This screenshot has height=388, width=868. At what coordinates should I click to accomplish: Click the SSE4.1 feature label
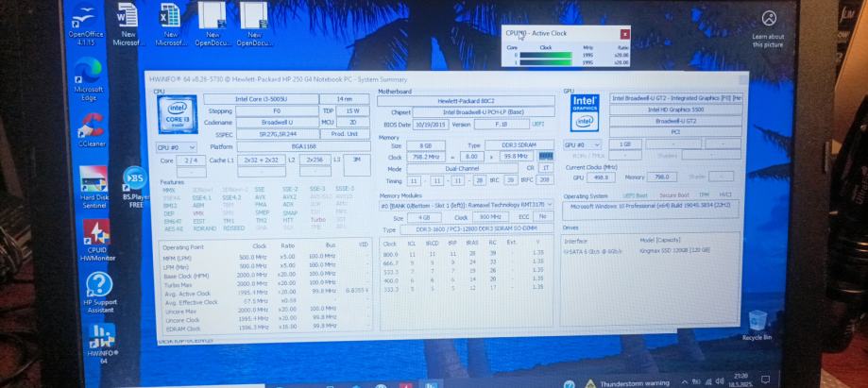tap(201, 197)
